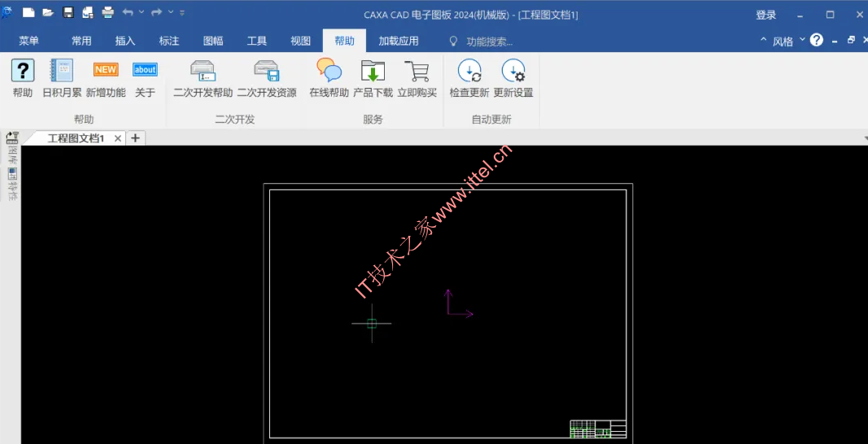
Task: Open 帮助 help with question mark icon
Action: pos(23,78)
